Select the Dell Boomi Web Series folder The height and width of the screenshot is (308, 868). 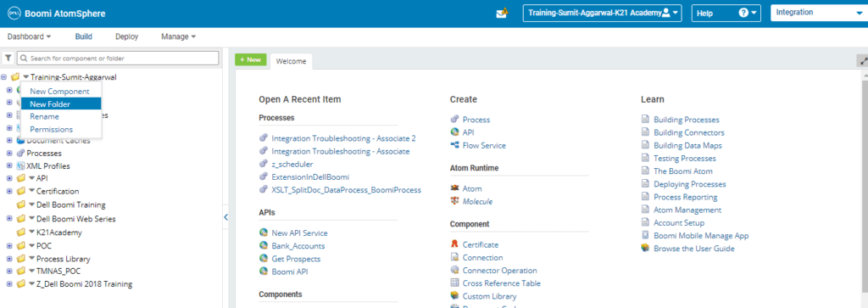point(75,219)
